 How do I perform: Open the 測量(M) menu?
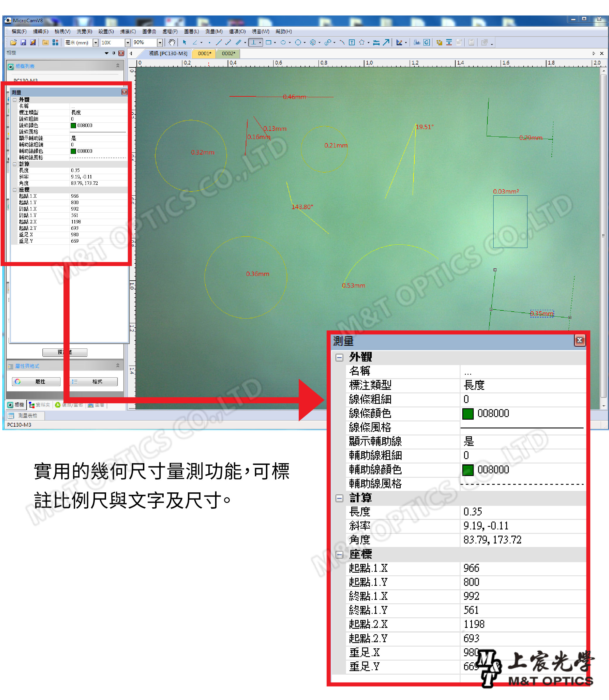tap(214, 32)
